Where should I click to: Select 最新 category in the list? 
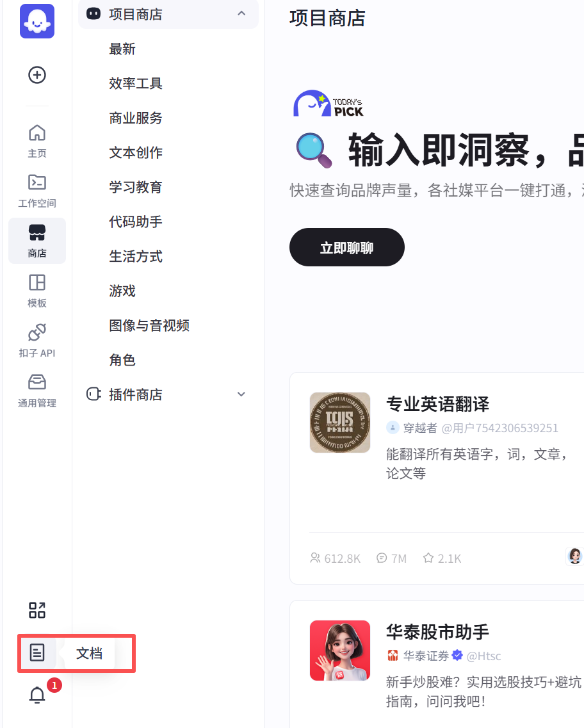click(122, 49)
